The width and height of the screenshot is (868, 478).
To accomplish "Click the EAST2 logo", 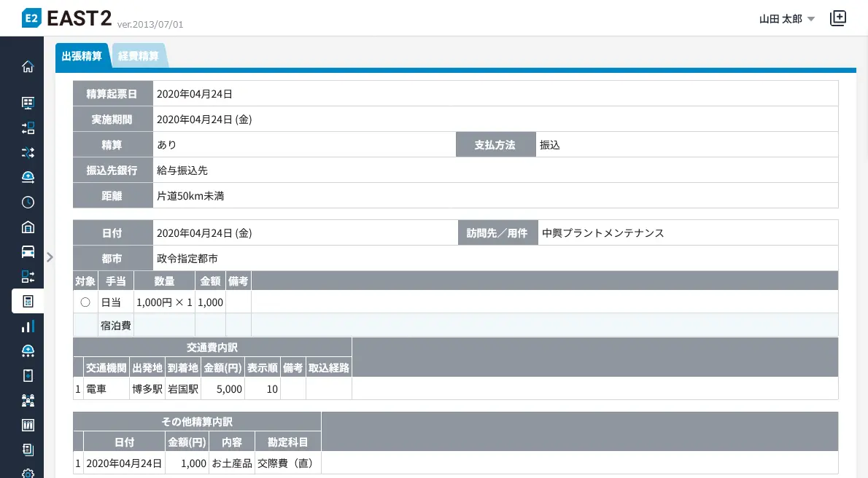I will pos(66,18).
